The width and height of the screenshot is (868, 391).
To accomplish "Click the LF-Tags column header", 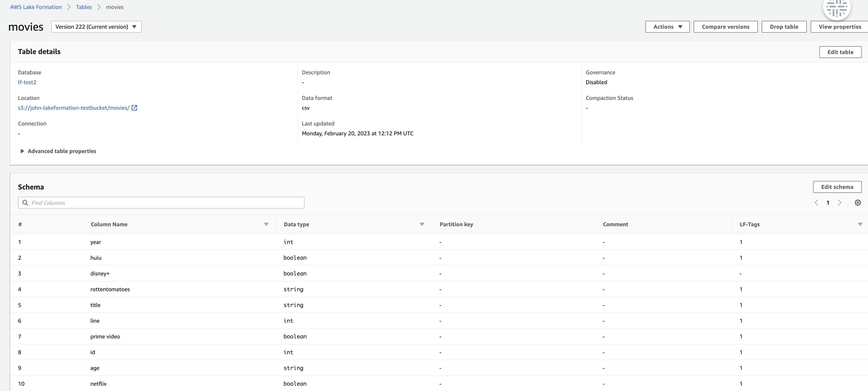I will tap(749, 224).
